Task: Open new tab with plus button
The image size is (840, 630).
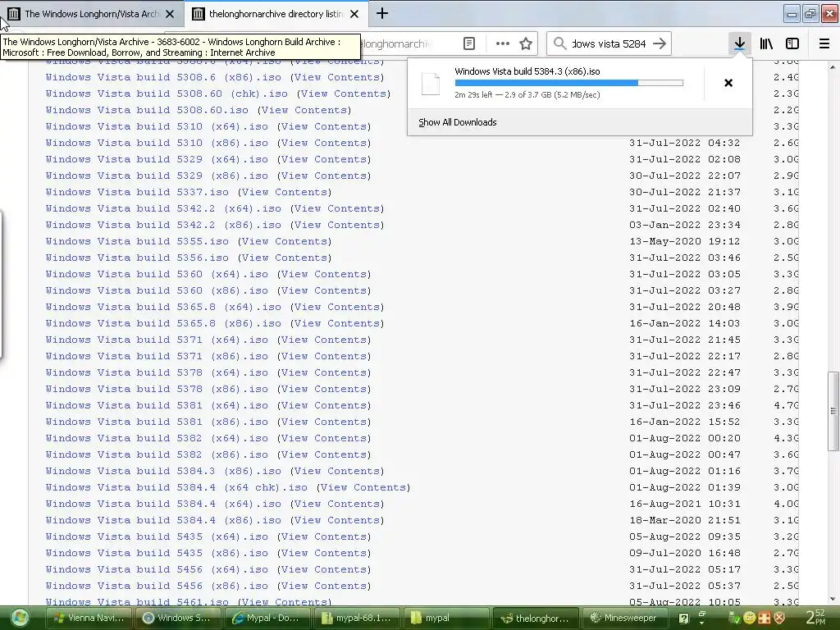Action: [x=382, y=14]
